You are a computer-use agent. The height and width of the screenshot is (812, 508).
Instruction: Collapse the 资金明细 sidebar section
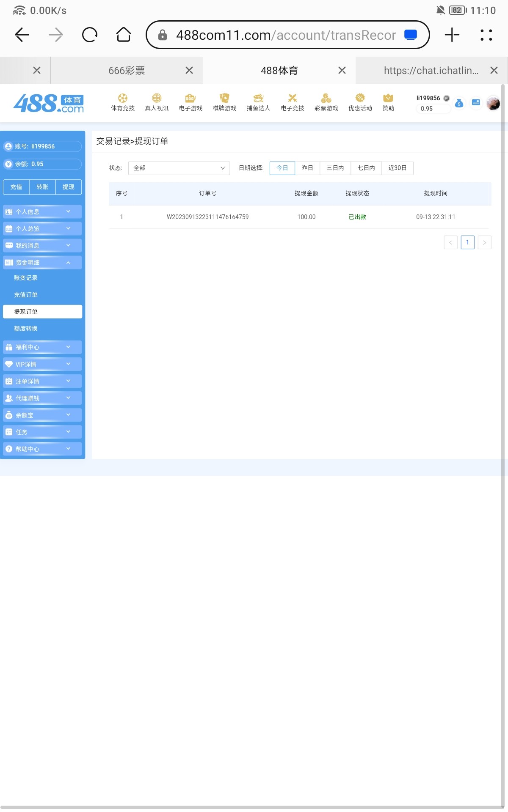click(42, 263)
